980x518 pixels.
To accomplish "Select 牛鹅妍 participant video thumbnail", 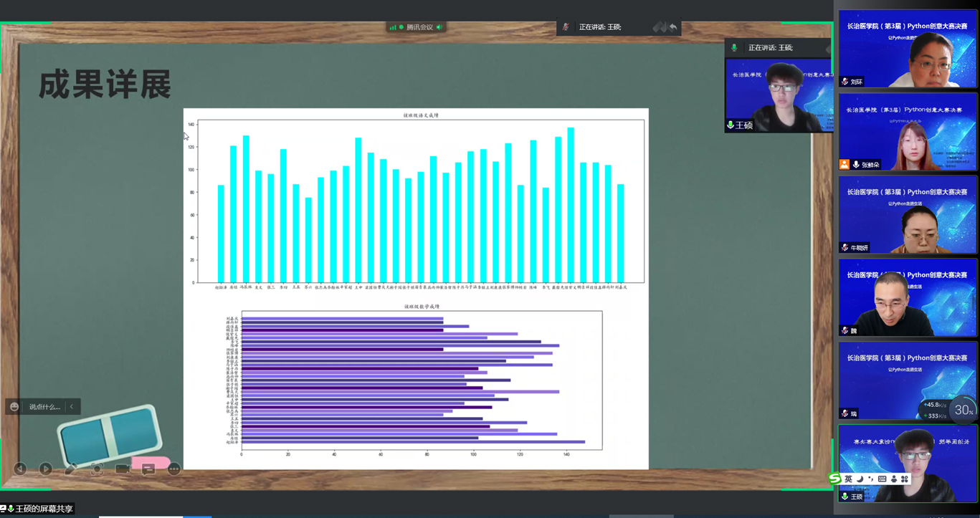I will pos(907,214).
